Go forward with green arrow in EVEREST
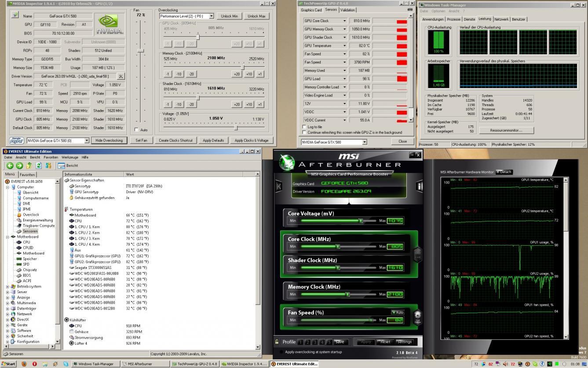 pyautogui.click(x=19, y=166)
